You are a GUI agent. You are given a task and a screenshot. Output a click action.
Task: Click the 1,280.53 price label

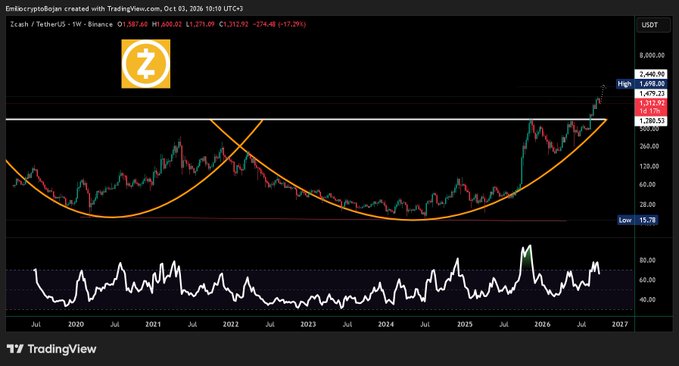coord(651,121)
